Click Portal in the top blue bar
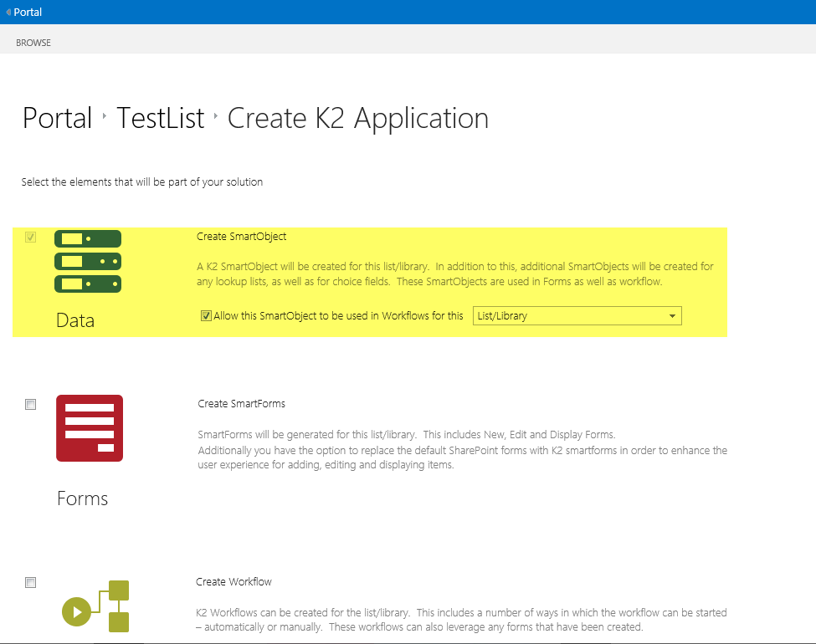This screenshot has width=816, height=644. pyautogui.click(x=28, y=12)
